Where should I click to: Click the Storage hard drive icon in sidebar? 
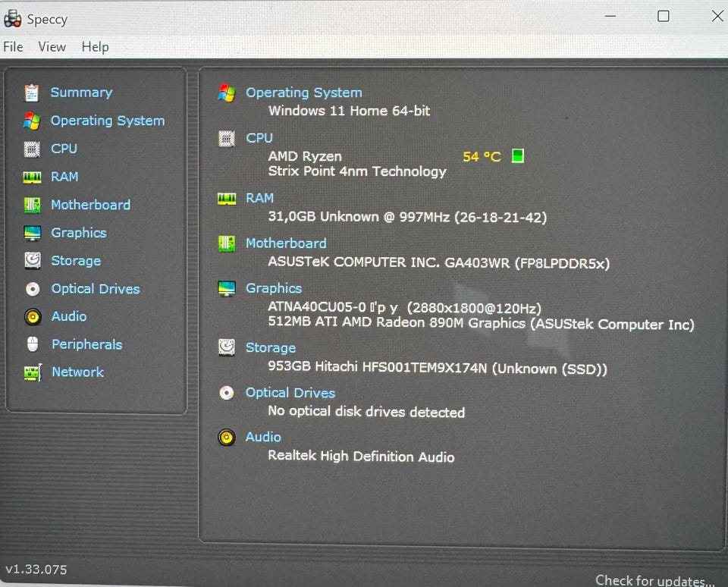coord(32,261)
